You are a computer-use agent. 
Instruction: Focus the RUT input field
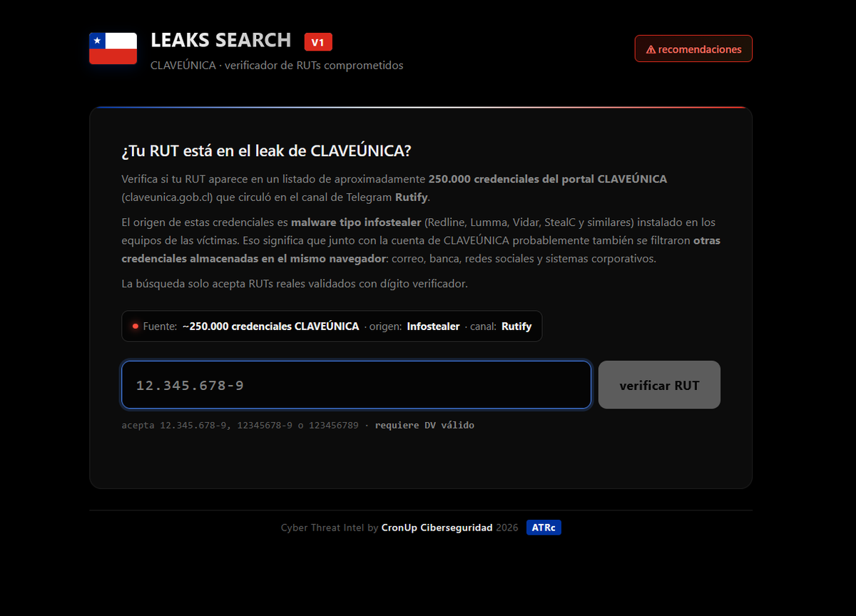tap(356, 385)
